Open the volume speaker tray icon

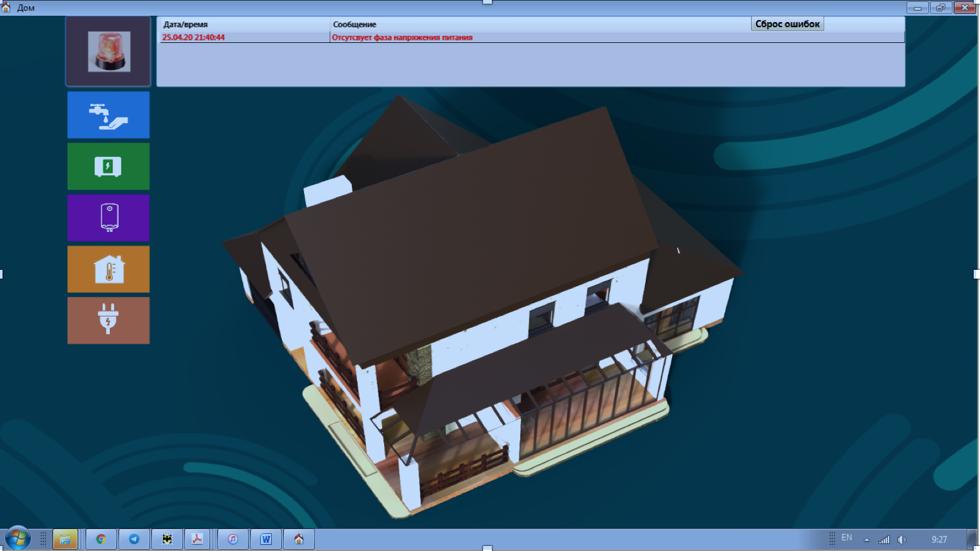902,540
